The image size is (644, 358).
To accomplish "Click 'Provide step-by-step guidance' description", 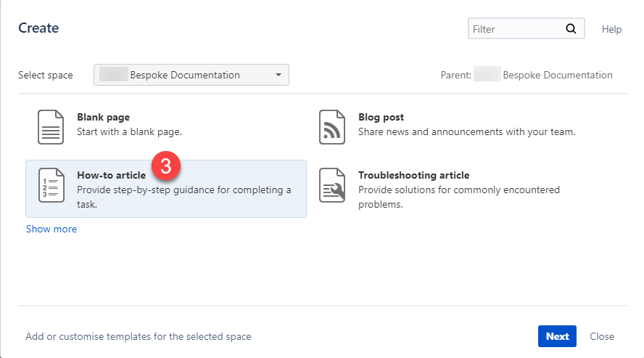I will tap(184, 197).
